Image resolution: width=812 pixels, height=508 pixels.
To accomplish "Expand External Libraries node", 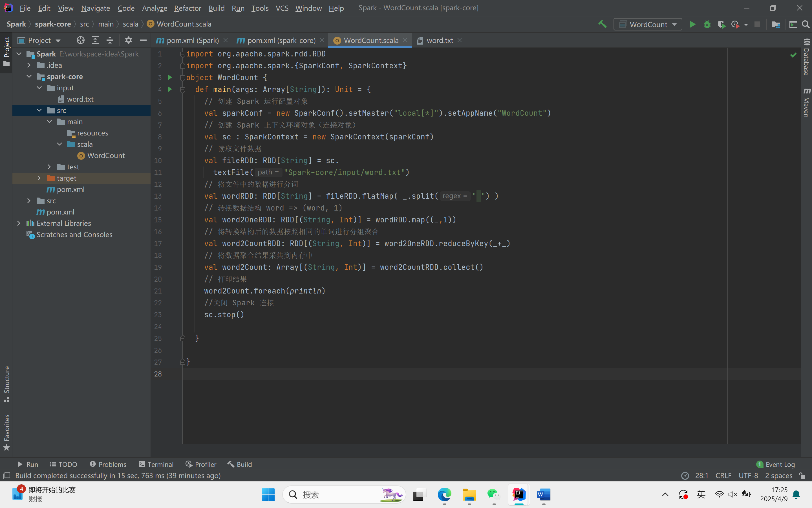I will 19,224.
